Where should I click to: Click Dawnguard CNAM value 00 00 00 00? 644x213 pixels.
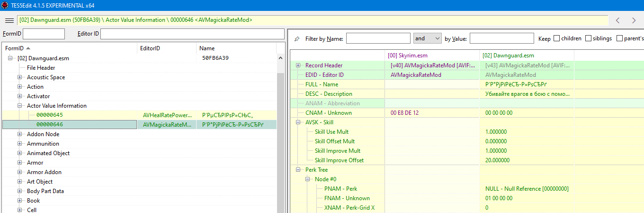[499, 113]
